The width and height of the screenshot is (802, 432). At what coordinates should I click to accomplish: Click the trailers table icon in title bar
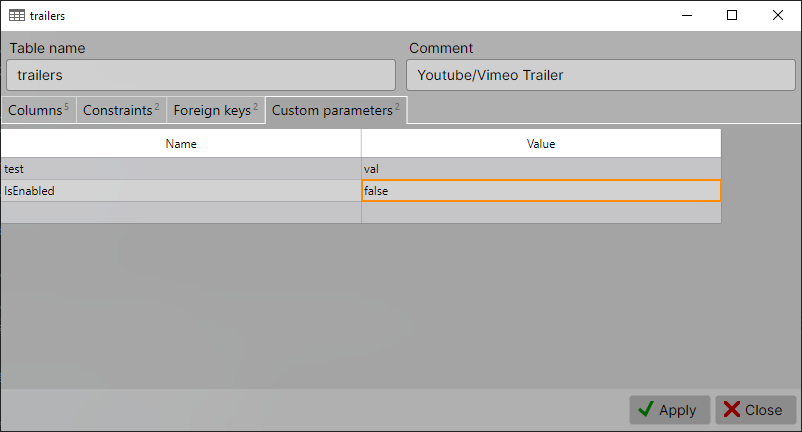(16, 15)
